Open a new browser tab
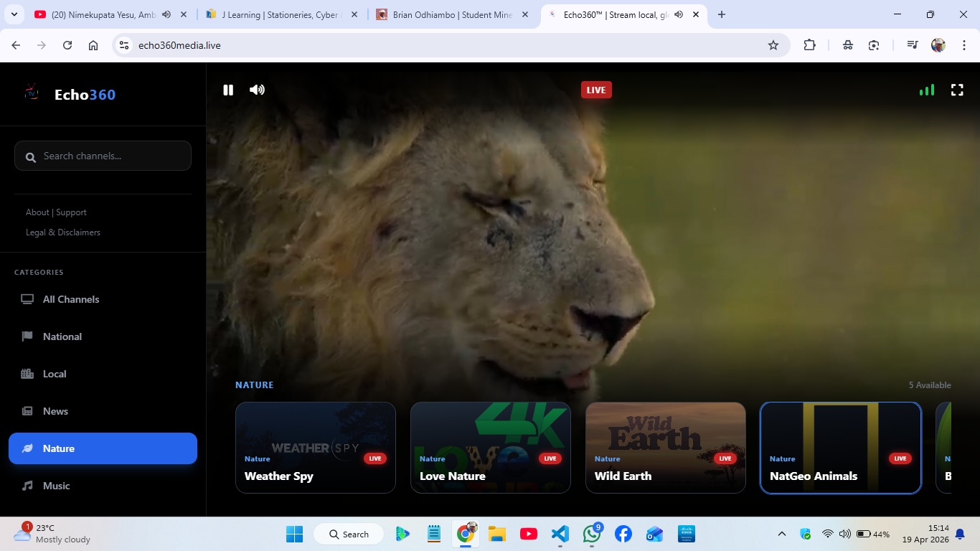 point(722,14)
